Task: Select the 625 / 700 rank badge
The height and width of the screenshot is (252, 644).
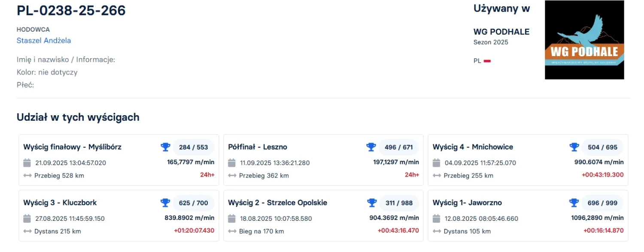Action: (193, 203)
